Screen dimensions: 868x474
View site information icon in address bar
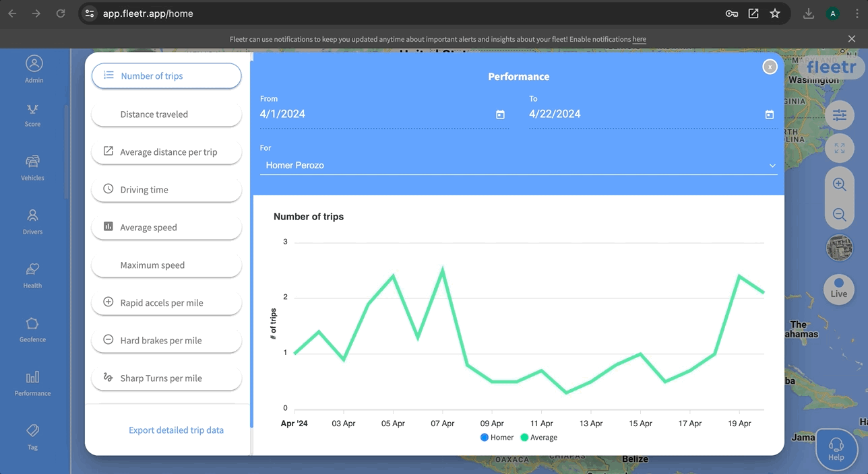[x=90, y=13]
